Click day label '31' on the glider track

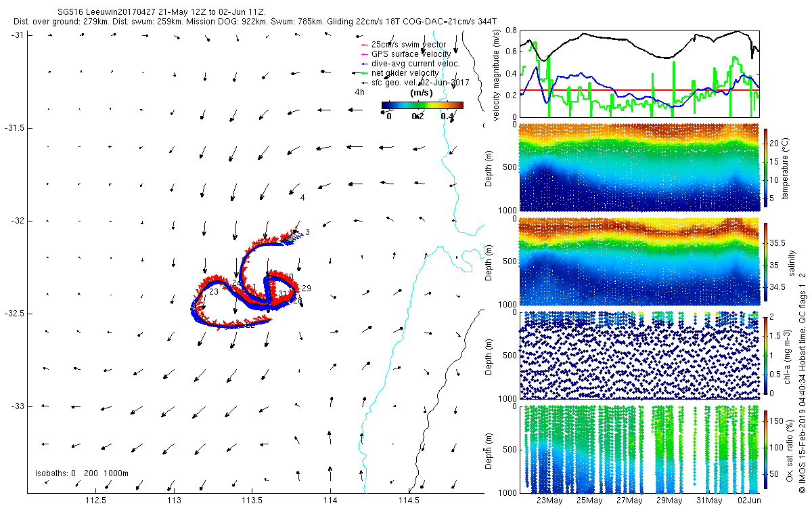click(283, 293)
